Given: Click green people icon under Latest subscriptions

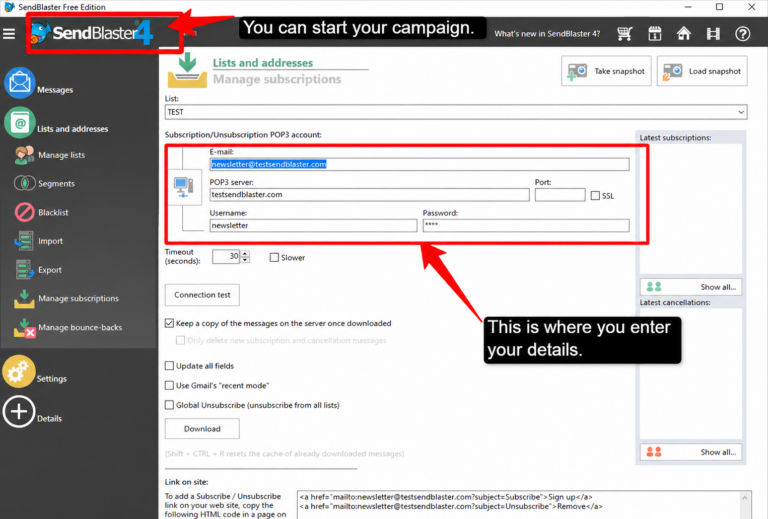Looking at the screenshot, I should (x=654, y=287).
